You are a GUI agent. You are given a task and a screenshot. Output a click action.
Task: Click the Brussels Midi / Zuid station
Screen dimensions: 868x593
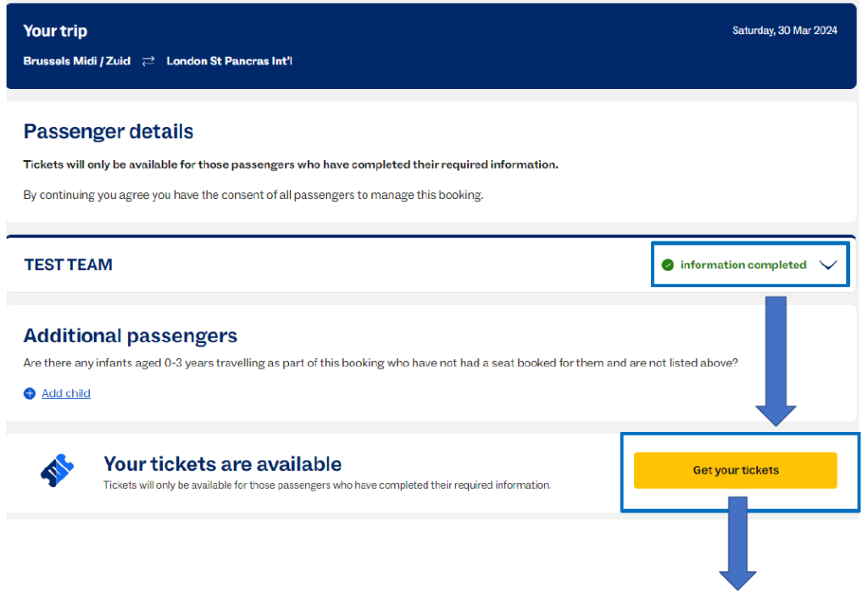point(77,61)
